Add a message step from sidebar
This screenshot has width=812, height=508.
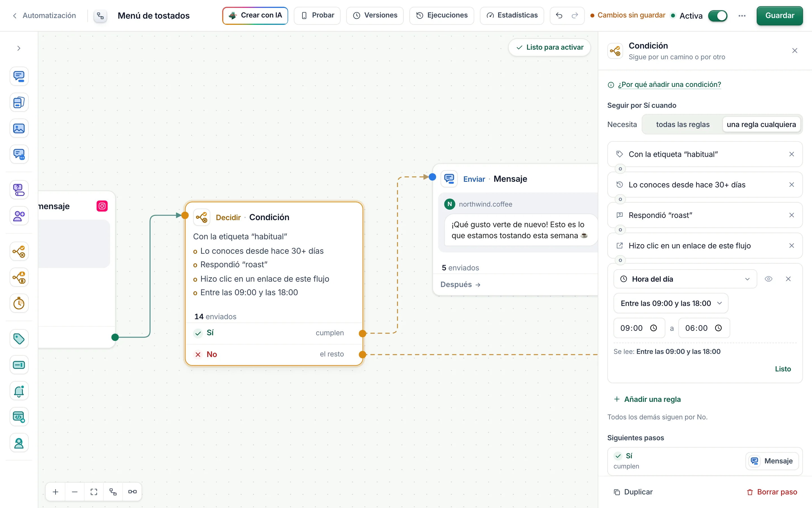tap(19, 76)
